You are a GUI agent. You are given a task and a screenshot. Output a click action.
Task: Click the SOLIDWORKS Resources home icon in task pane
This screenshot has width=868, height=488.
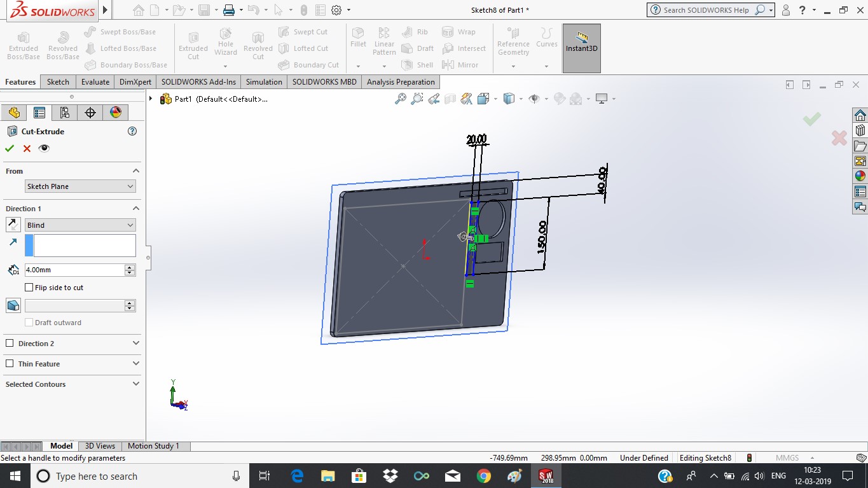[x=860, y=115]
